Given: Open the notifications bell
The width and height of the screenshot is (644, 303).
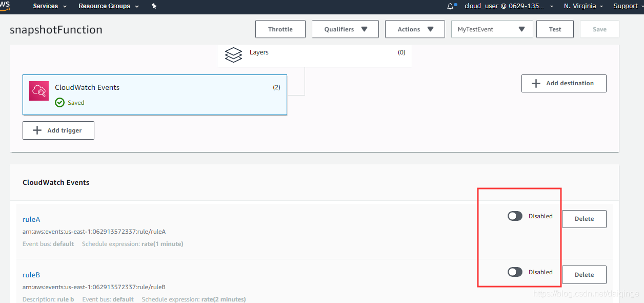Looking at the screenshot, I should (451, 6).
